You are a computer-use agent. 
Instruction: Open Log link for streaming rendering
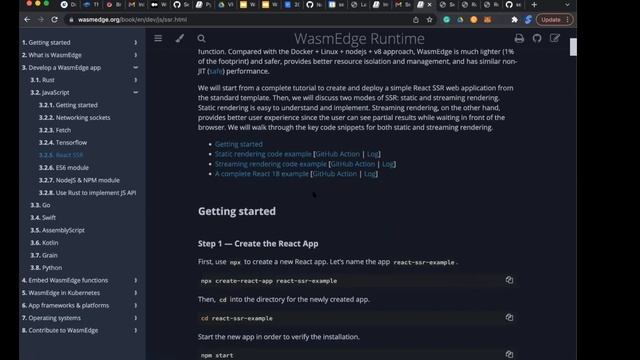tap(388, 164)
